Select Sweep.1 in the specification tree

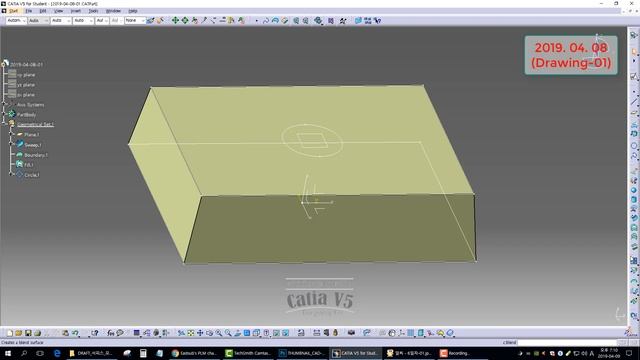33,145
